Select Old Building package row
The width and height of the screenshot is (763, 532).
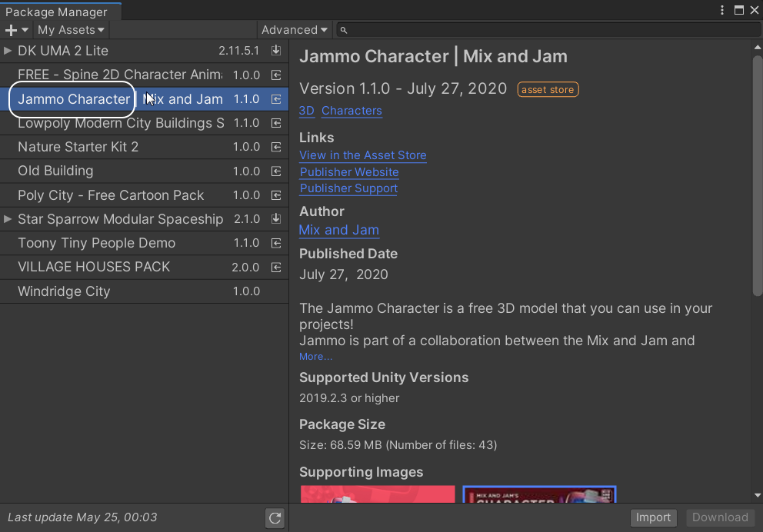click(x=144, y=171)
